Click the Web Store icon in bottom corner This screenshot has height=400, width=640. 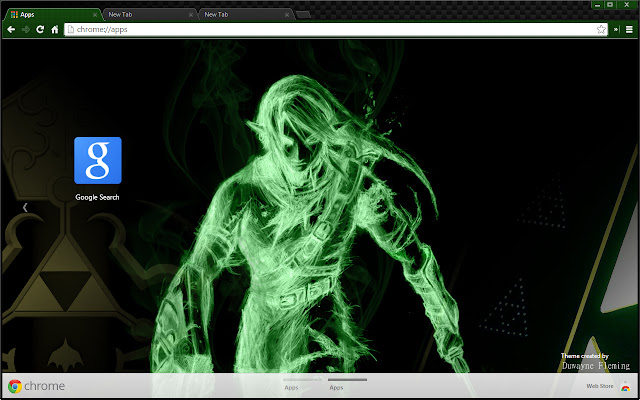pyautogui.click(x=626, y=386)
